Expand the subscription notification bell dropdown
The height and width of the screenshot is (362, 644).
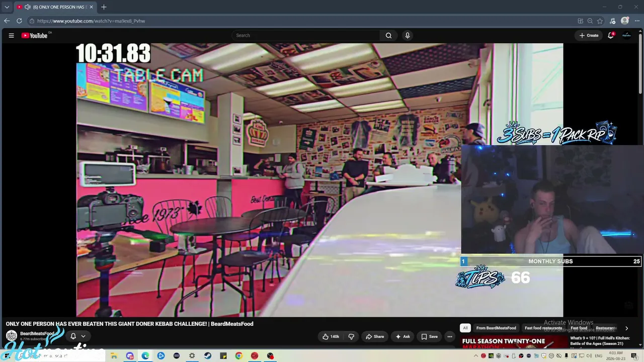click(77, 336)
